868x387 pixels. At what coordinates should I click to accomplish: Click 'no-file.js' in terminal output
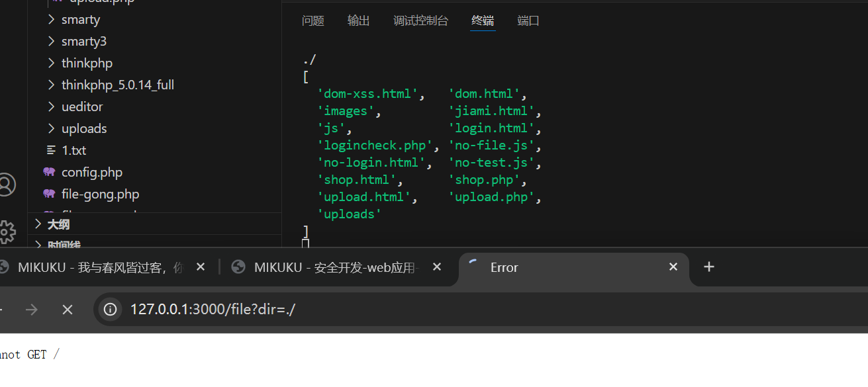[491, 146]
